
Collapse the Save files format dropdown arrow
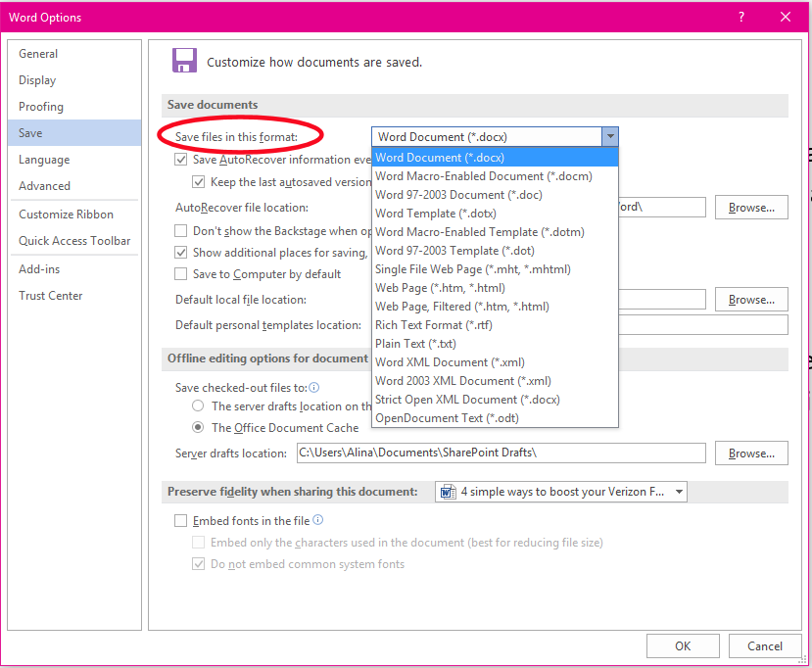(610, 137)
